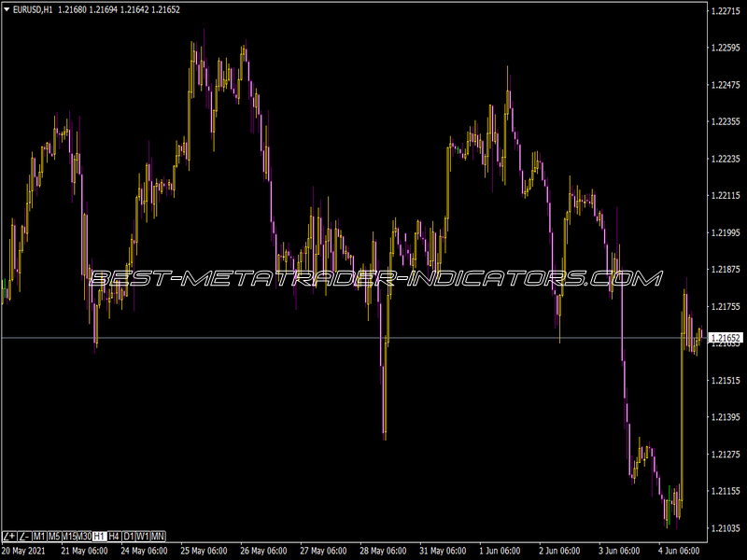Switch to the M5 timeframe
This screenshot has height=560, width=747.
pyautogui.click(x=54, y=536)
